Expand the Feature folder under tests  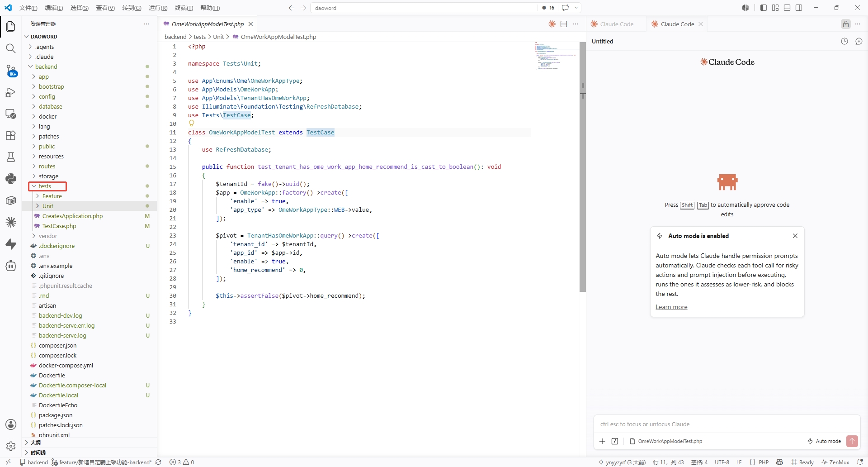(52, 196)
